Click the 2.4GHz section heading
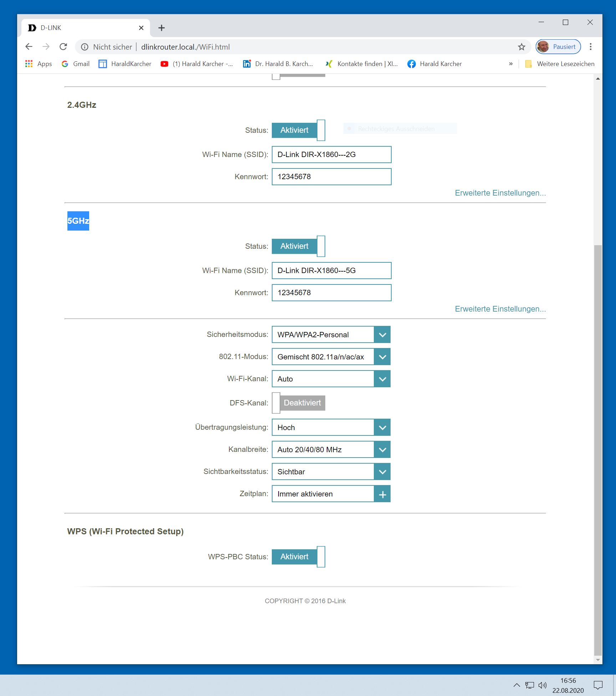This screenshot has width=616, height=696. point(82,105)
